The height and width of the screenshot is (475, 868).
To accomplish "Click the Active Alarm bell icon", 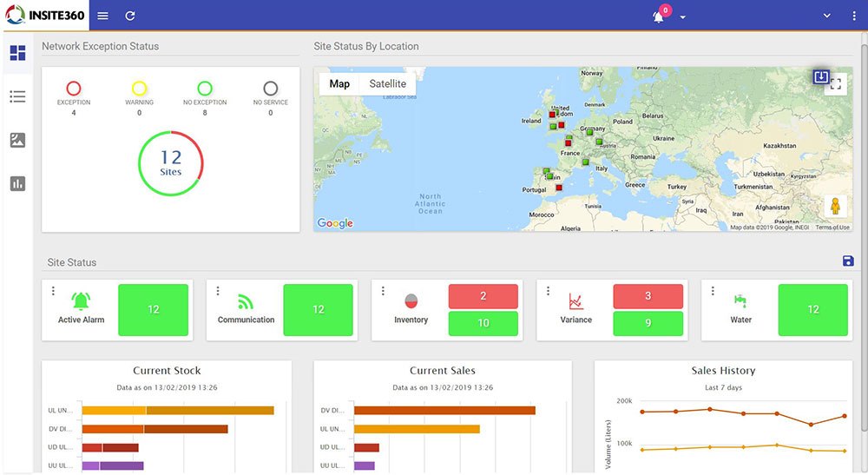I will (81, 301).
